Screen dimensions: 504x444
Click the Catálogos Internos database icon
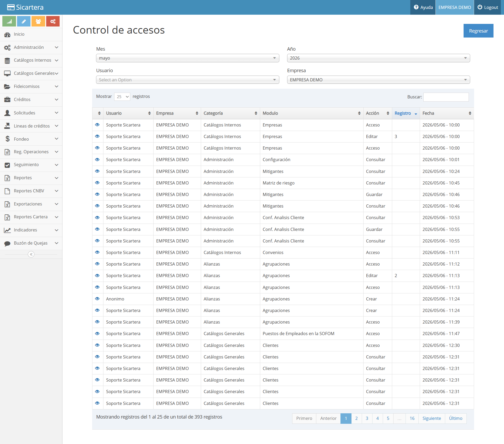(7, 61)
